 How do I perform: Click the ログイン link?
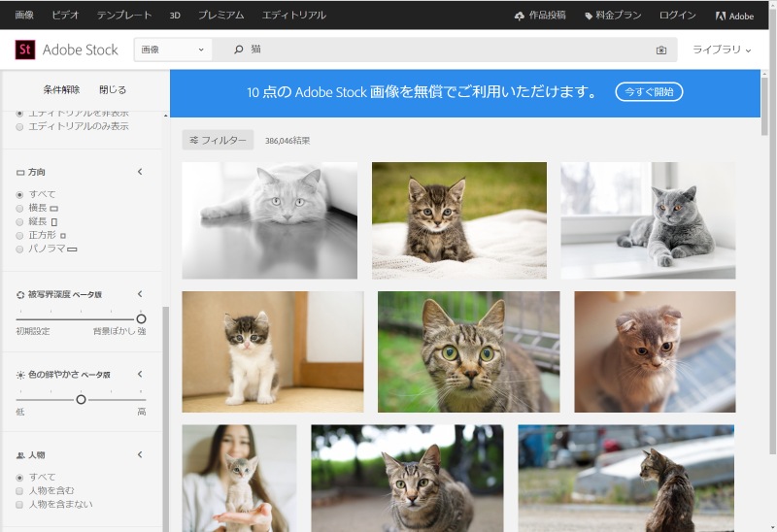677,16
